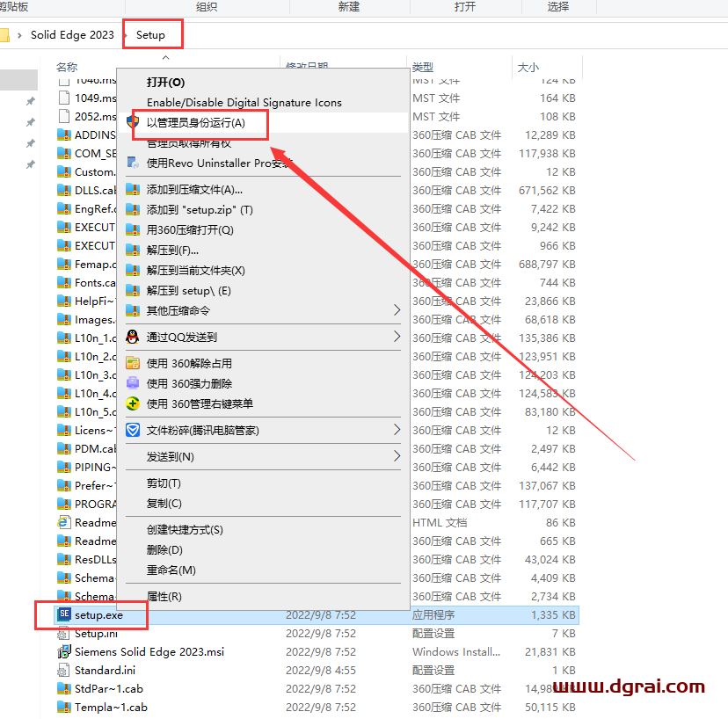Click the HTML 文档 type cell

click(440, 523)
